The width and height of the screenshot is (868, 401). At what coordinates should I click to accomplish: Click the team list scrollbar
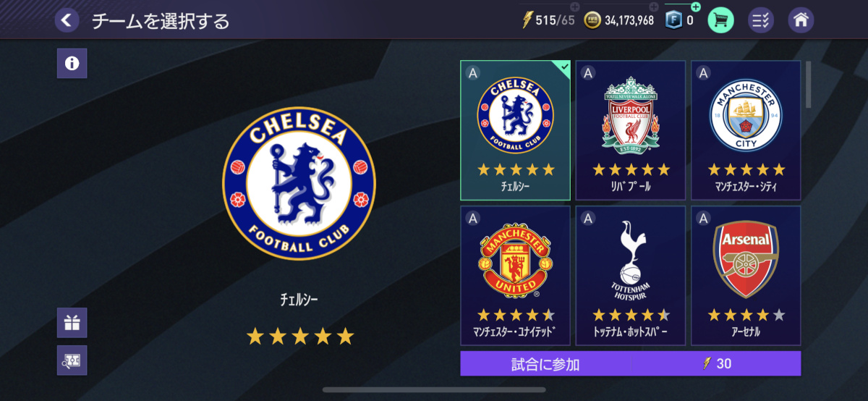tap(808, 85)
